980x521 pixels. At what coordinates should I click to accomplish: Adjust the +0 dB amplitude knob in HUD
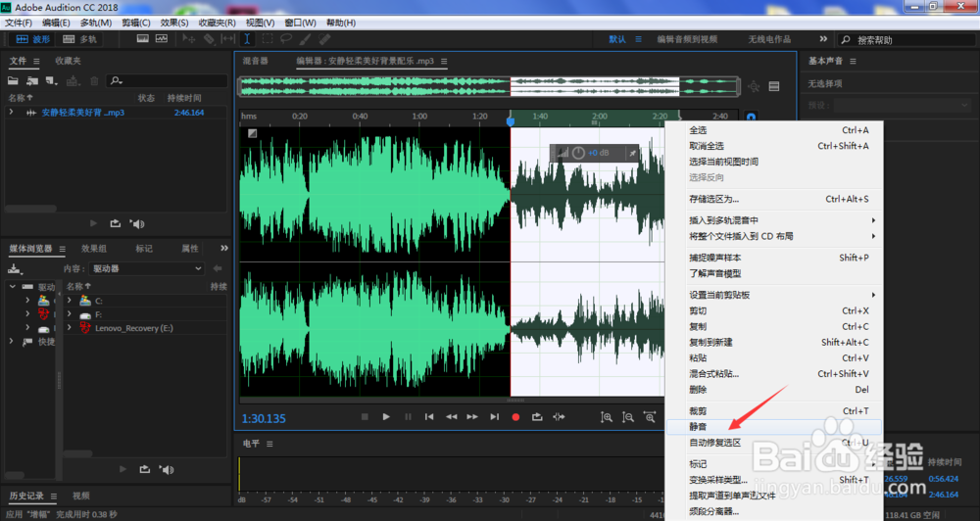(578, 153)
